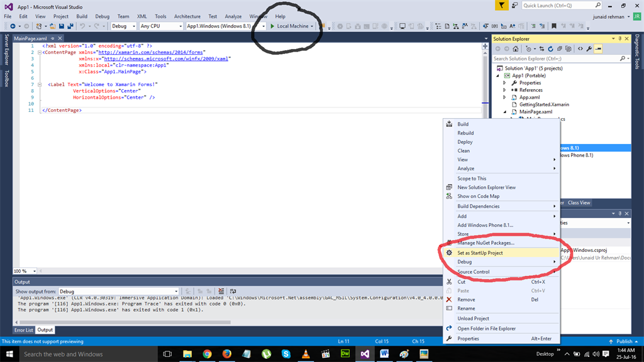Click the Output horizontal scrollbar thumb
Screen dimensions: 644x362
pyautogui.click(x=125, y=322)
